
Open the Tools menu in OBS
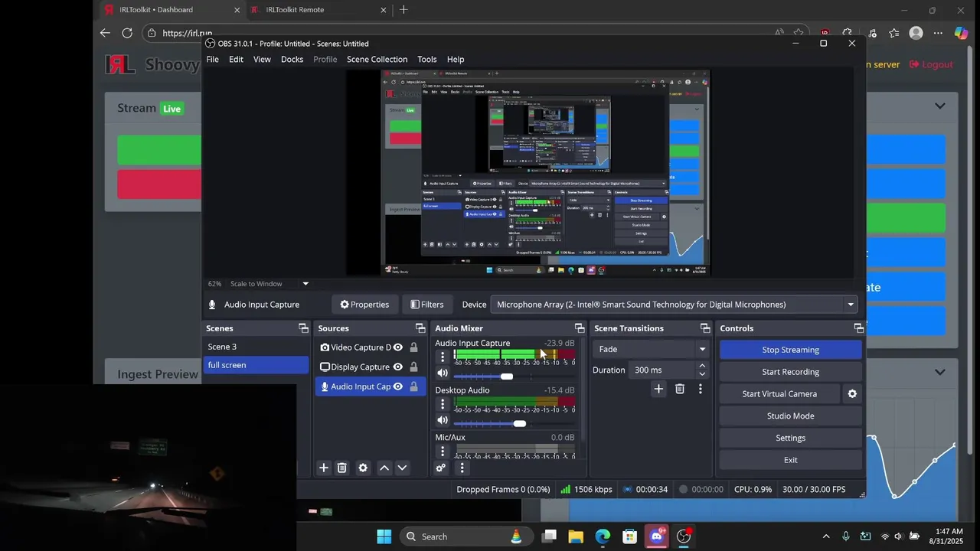(x=426, y=60)
